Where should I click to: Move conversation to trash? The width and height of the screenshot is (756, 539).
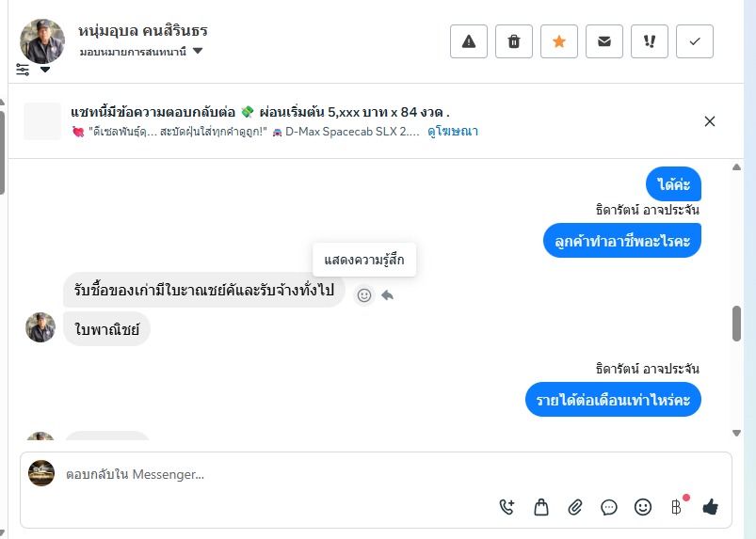pyautogui.click(x=514, y=41)
